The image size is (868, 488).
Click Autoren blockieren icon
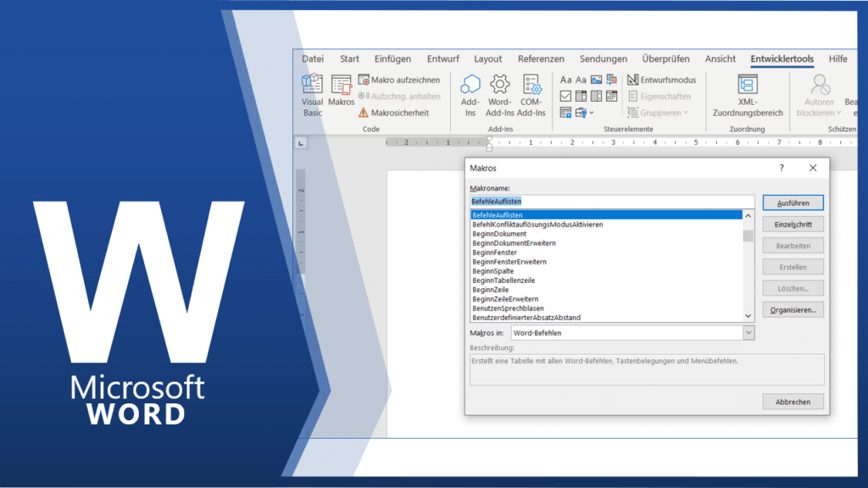[820, 85]
